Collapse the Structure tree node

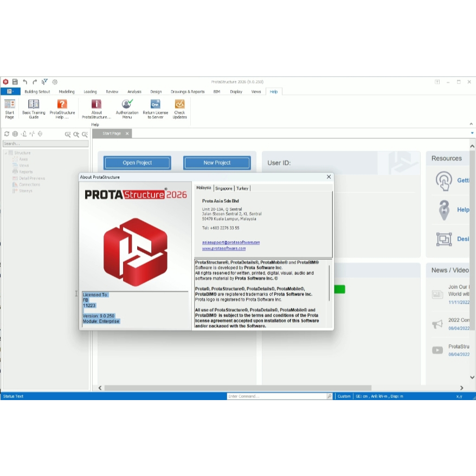click(5, 153)
